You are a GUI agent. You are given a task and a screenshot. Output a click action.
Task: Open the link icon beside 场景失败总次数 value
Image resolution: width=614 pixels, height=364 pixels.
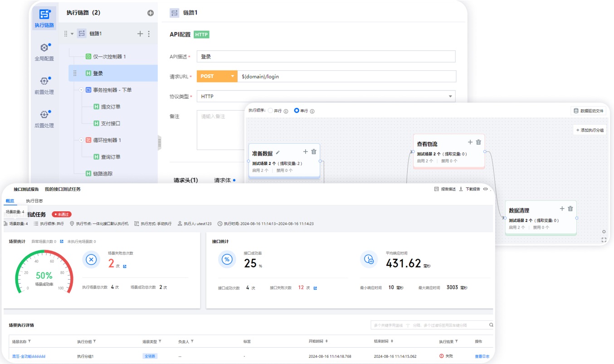click(125, 266)
